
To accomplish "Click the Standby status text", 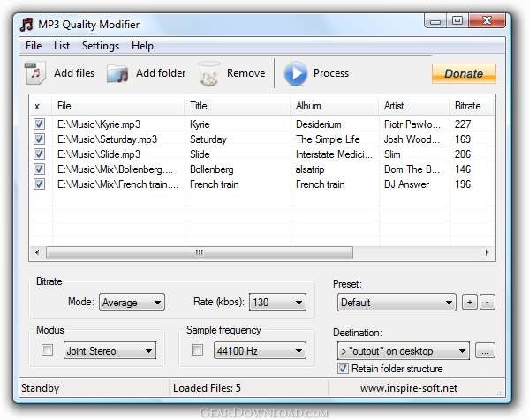I will (x=40, y=388).
